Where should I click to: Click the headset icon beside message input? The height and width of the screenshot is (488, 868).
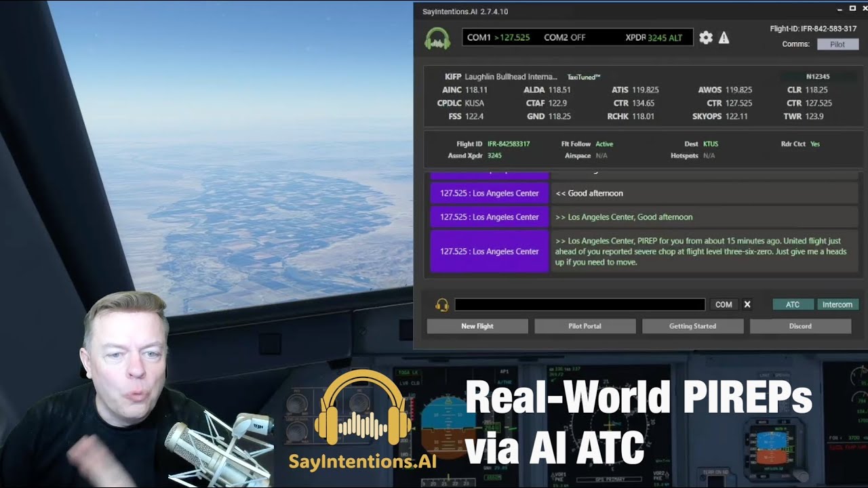click(x=442, y=305)
